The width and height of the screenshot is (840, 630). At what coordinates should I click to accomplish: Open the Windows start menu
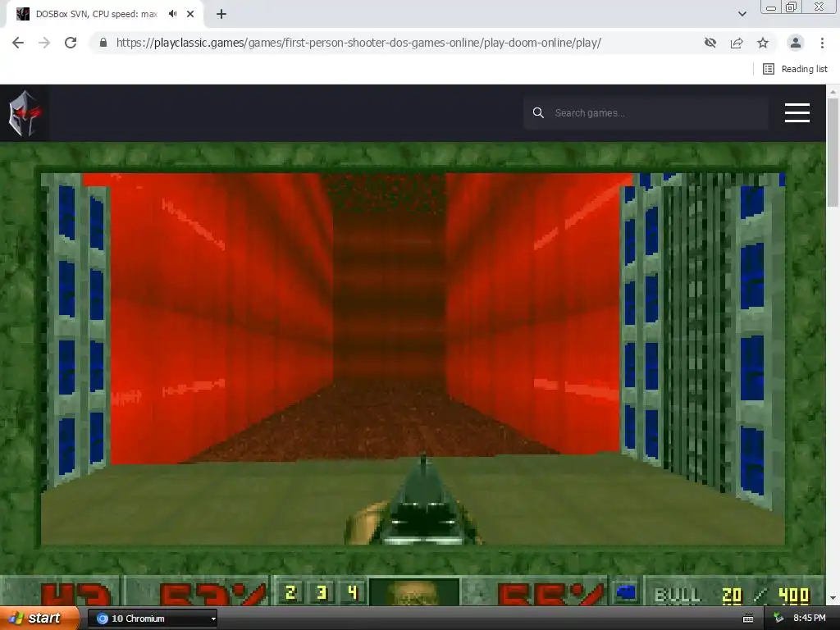[x=39, y=619]
